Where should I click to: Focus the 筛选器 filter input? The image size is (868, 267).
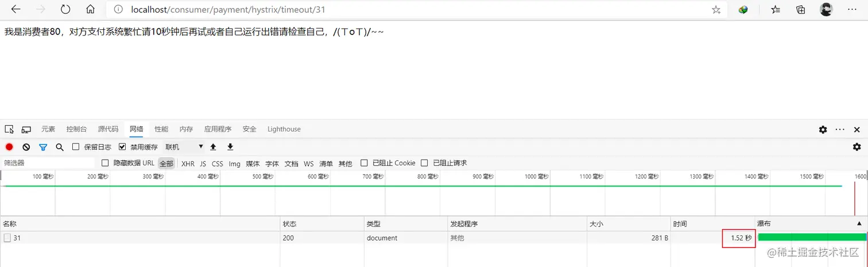click(48, 163)
